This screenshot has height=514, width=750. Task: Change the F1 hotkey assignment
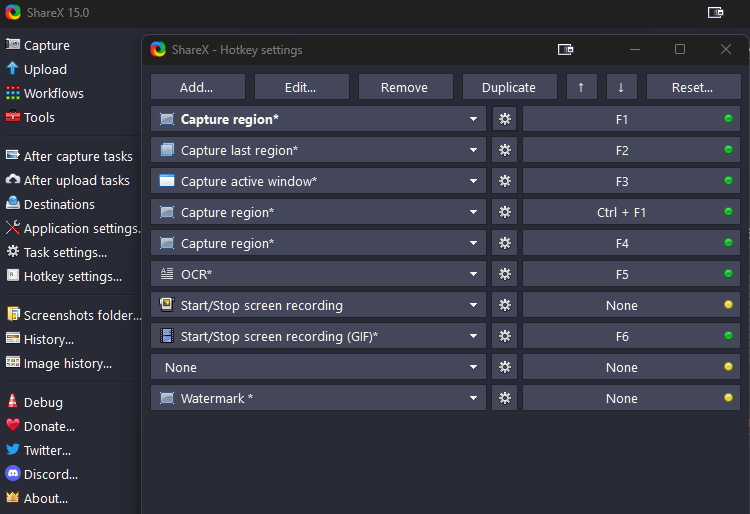pyautogui.click(x=631, y=119)
